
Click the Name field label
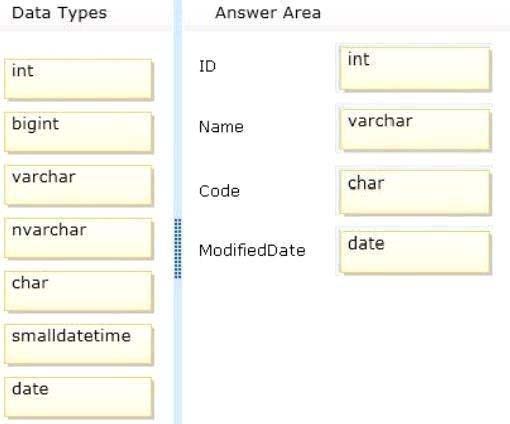click(x=221, y=127)
